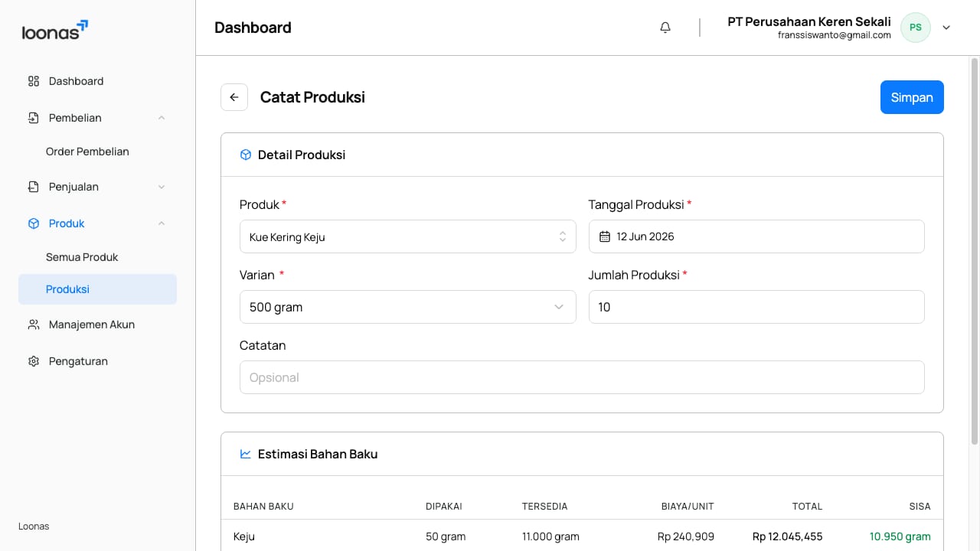Click company name PT Perusahaan Keren Sekali

pyautogui.click(x=809, y=21)
